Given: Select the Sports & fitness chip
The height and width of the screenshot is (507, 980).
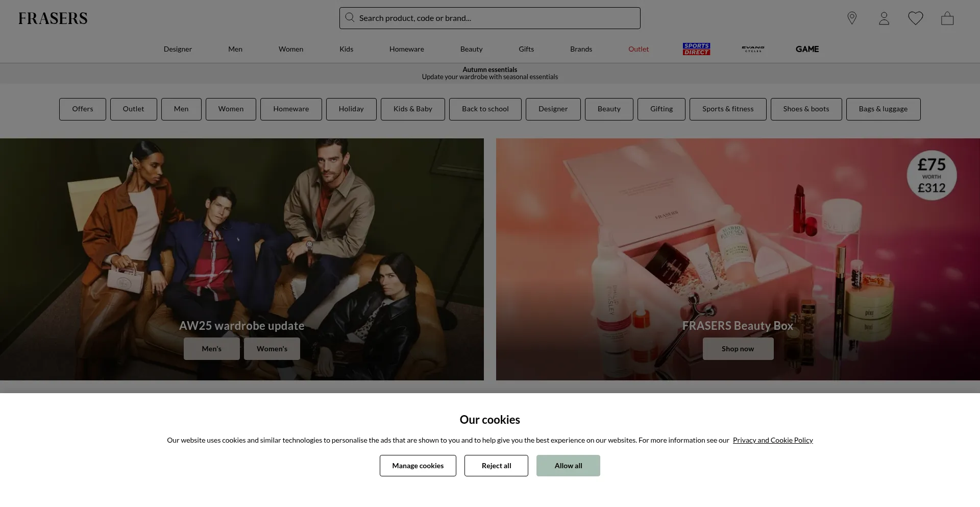Looking at the screenshot, I should pyautogui.click(x=728, y=109).
